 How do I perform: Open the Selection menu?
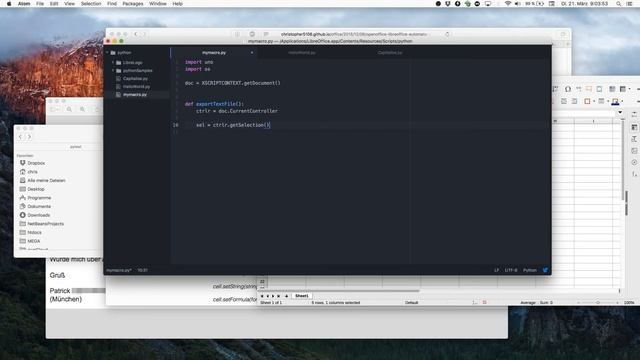coord(91,4)
